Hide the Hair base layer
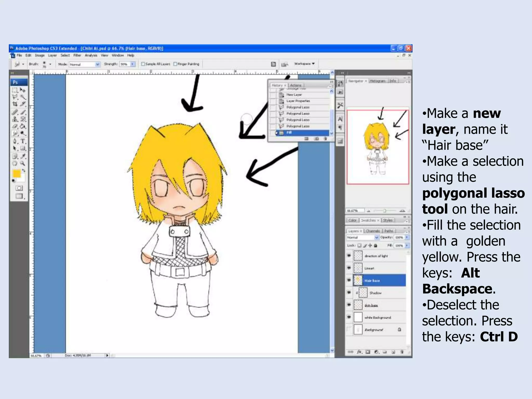Viewport: 532px width, 399px height. click(x=349, y=280)
